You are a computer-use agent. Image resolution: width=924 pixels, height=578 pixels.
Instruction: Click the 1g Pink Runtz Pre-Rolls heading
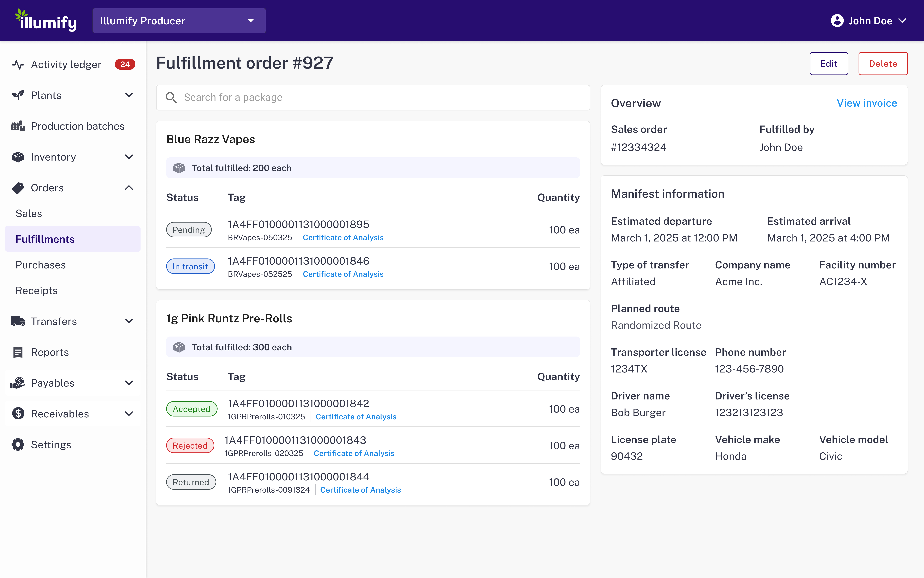(229, 318)
